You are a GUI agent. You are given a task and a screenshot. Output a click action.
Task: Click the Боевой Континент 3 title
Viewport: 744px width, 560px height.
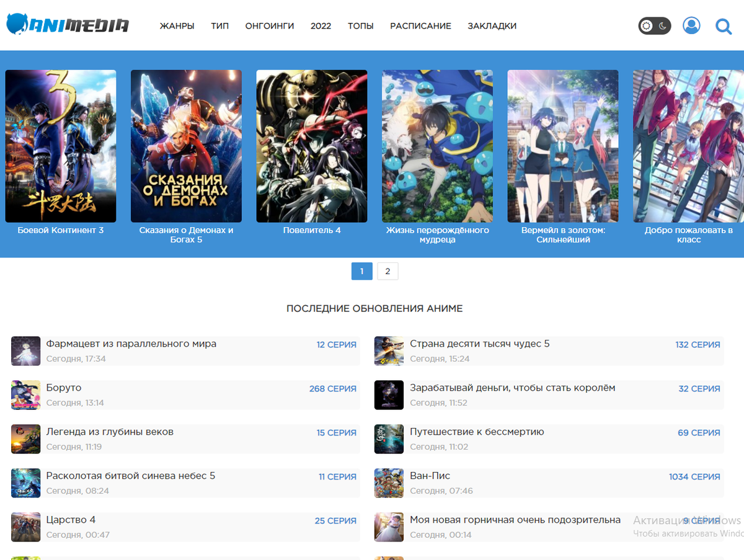61,230
